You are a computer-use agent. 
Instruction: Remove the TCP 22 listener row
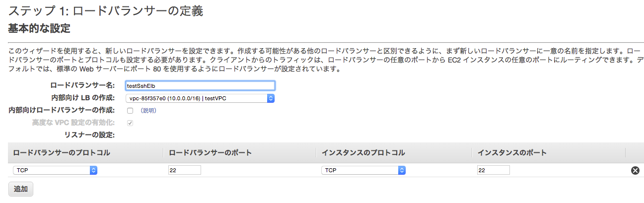coord(635,170)
